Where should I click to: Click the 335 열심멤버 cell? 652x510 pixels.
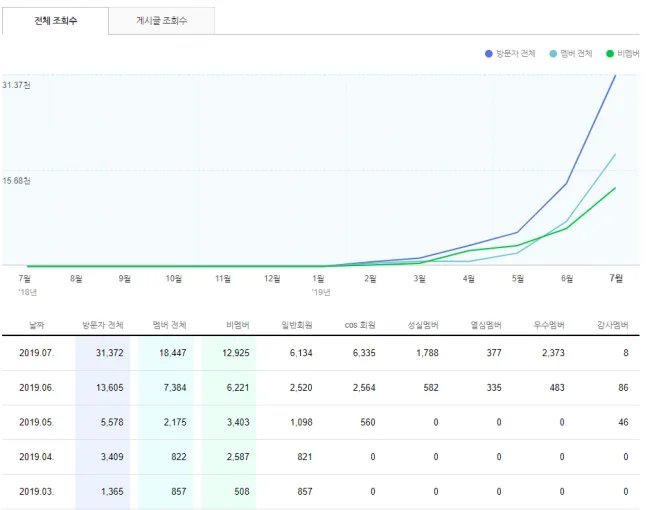494,388
